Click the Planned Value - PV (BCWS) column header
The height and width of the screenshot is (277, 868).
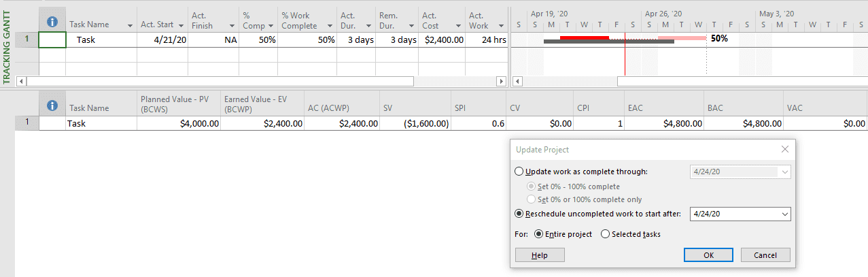[x=179, y=103]
